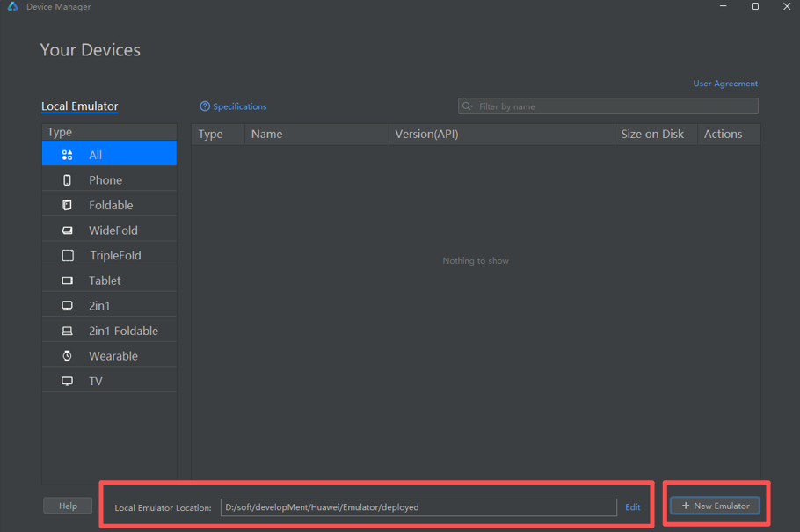Click the TripleFold device icon
800x532 pixels.
coord(68,255)
